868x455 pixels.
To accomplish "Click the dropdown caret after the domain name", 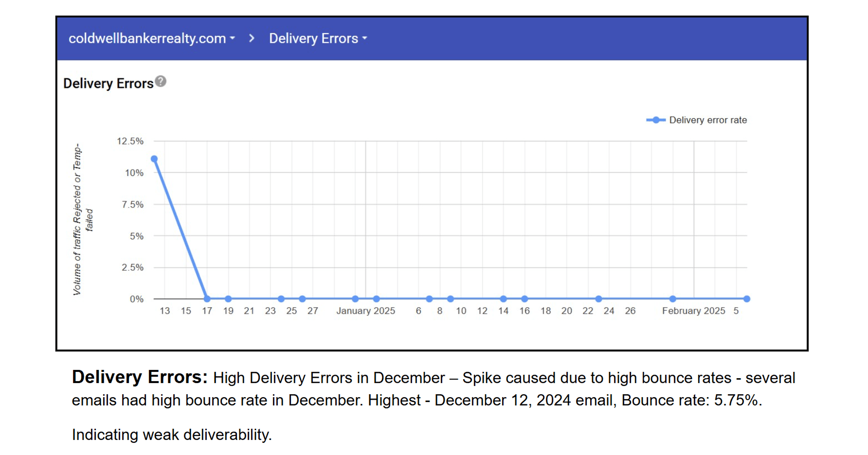I will click(233, 38).
